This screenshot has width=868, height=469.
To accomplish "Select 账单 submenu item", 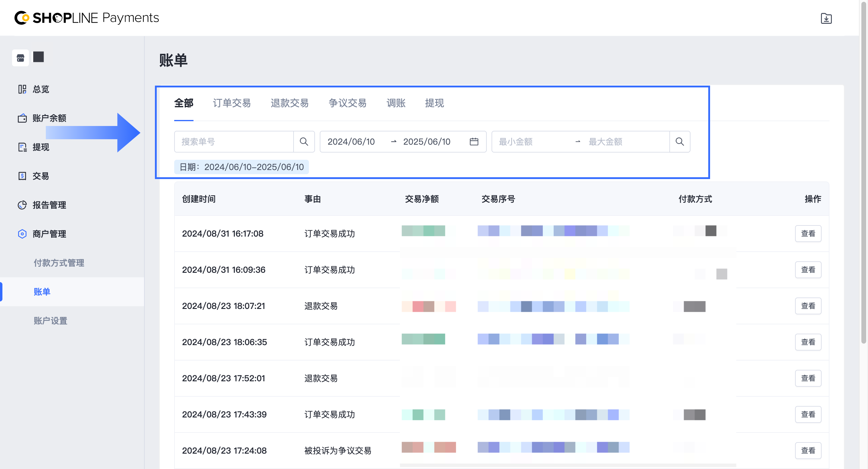I will pyautogui.click(x=42, y=292).
